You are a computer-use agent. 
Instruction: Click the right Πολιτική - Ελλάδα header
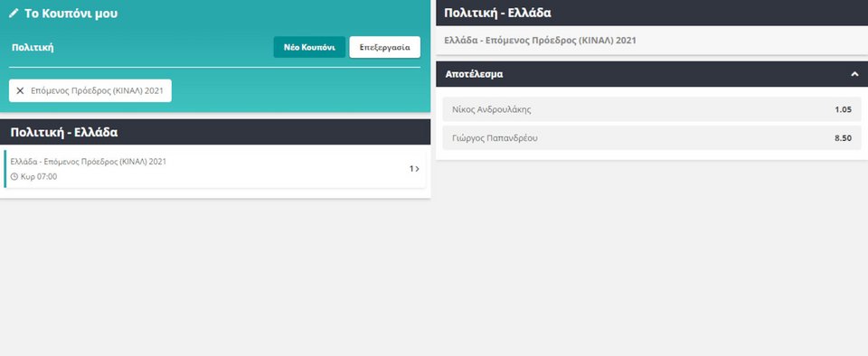(652, 13)
